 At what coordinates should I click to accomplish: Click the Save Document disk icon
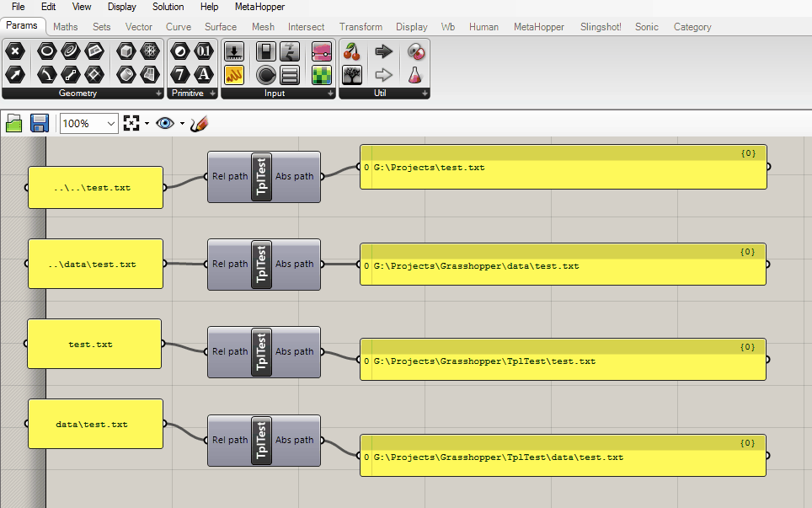pos(39,123)
